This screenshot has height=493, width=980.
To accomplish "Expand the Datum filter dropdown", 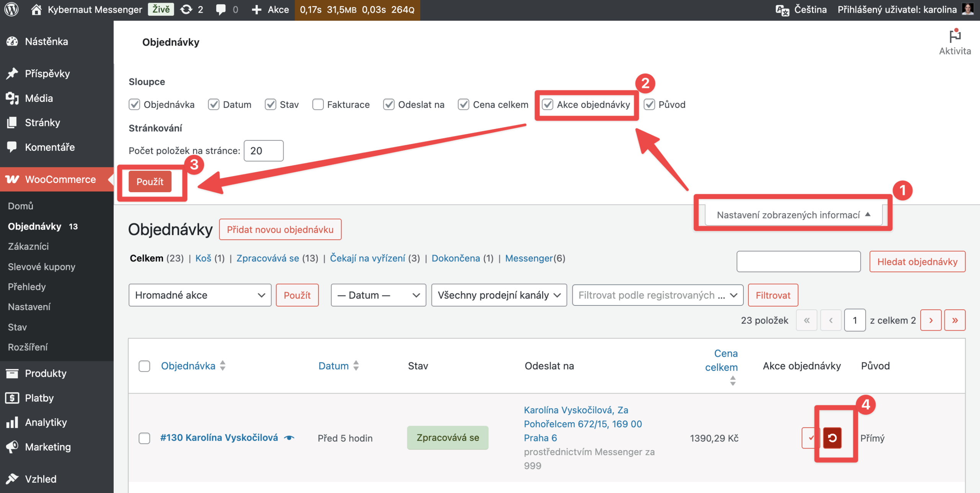I will coord(378,295).
